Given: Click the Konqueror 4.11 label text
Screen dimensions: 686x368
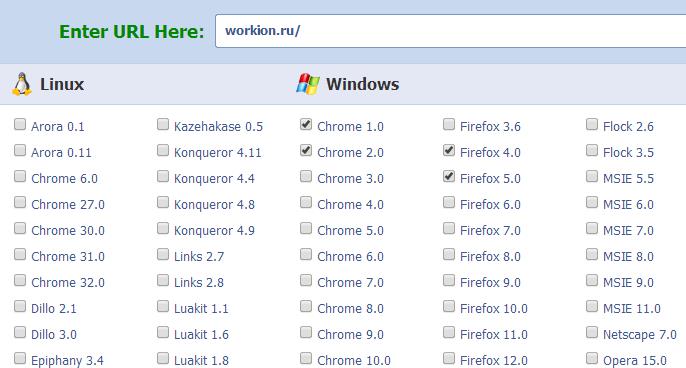Looking at the screenshot, I should click(217, 153).
